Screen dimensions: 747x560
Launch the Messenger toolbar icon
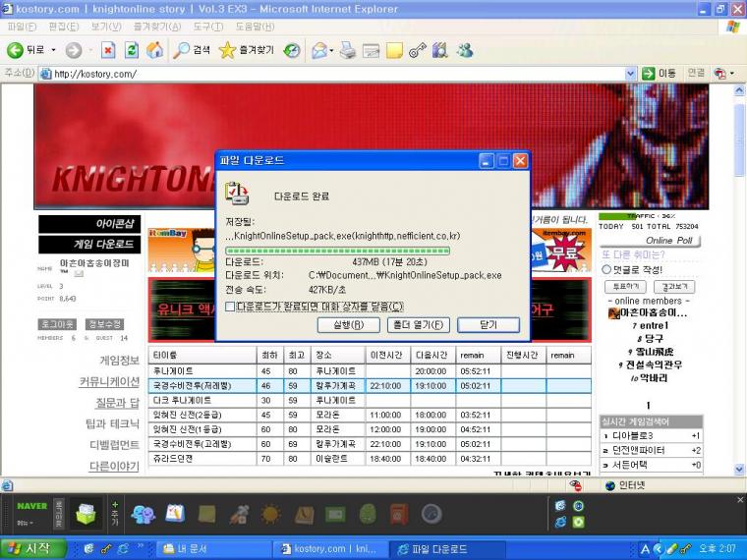(x=465, y=50)
